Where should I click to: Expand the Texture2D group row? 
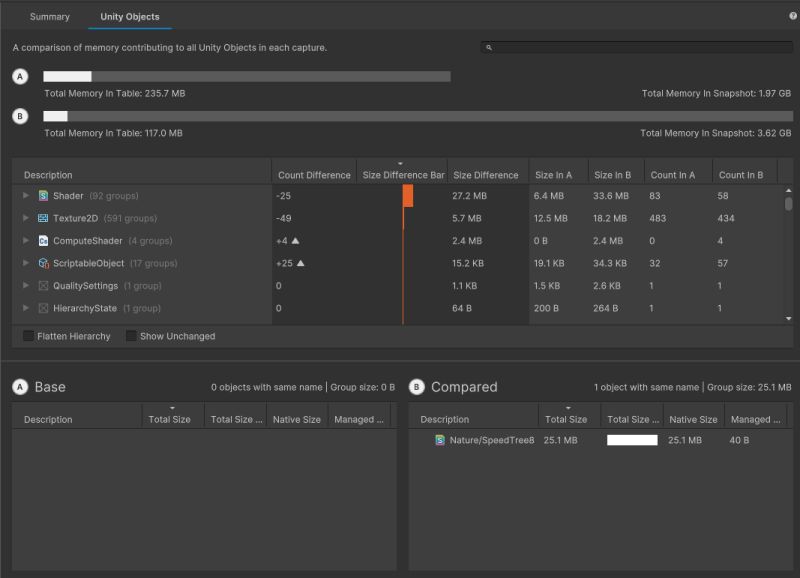click(x=25, y=217)
